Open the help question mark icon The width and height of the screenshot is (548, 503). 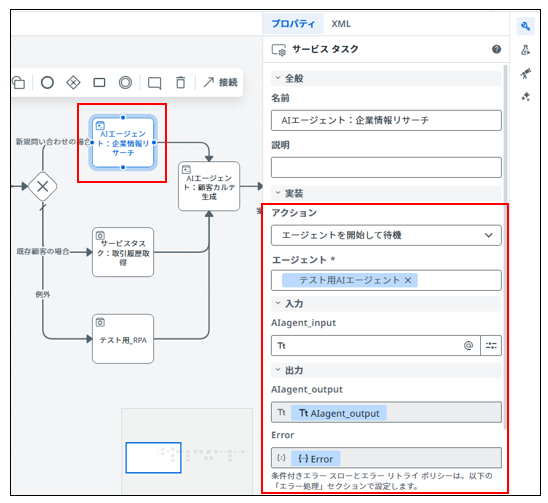(496, 49)
